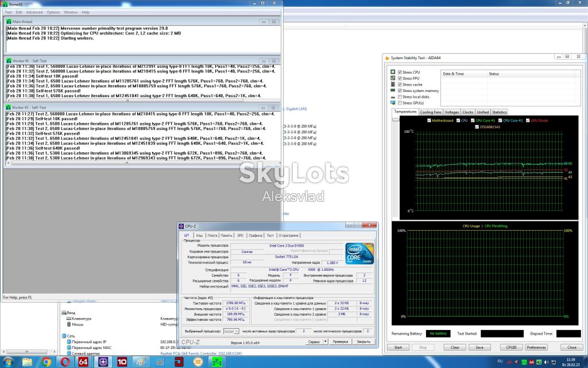Open the SPD tab in CPU-Z

click(241, 235)
